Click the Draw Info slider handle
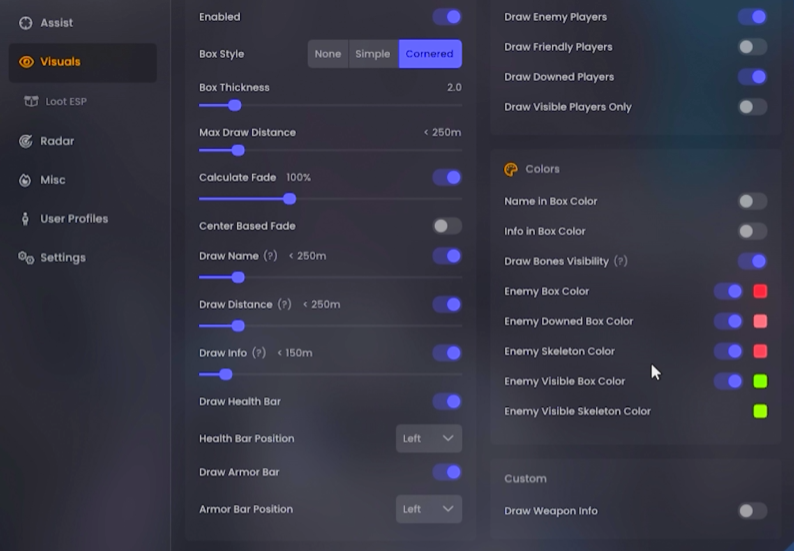The width and height of the screenshot is (794, 551). tap(226, 374)
